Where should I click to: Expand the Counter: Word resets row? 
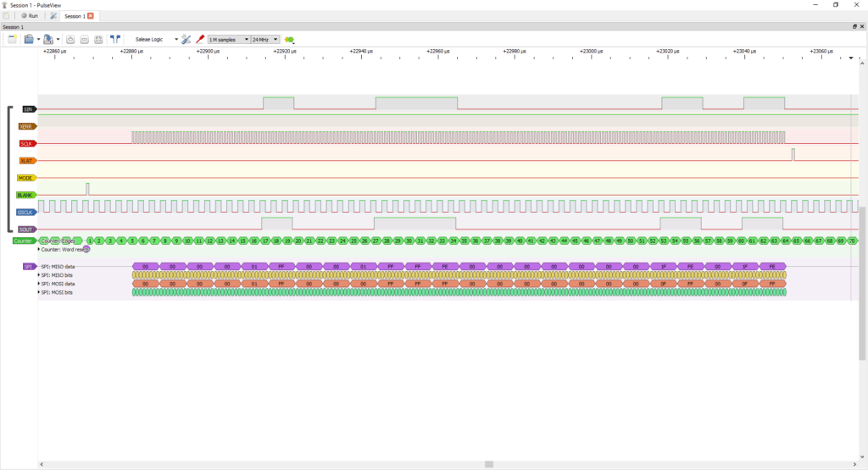pos(39,250)
